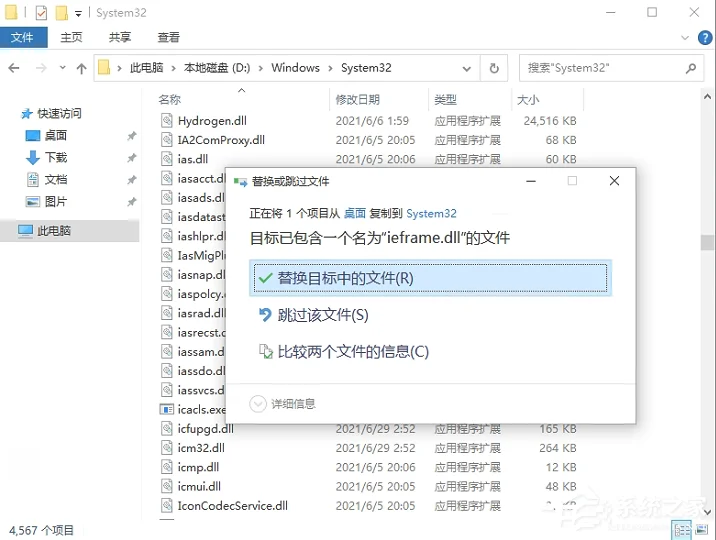Click the pin icon beside 图片
Image resolution: width=716 pixels, height=540 pixels.
[x=132, y=202]
